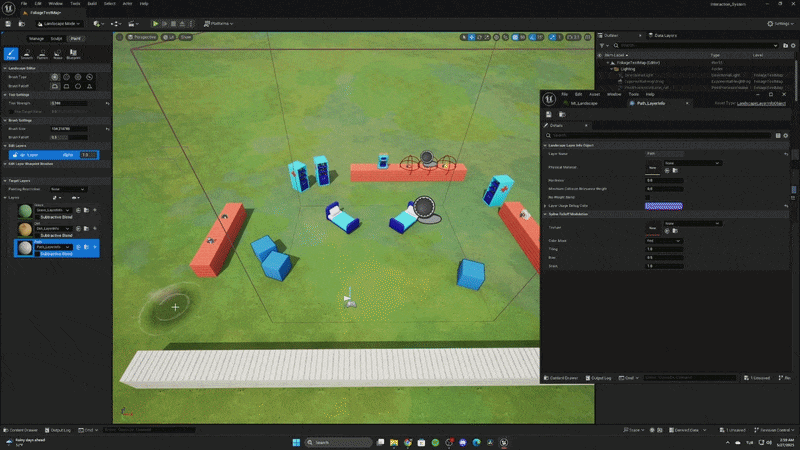Toggle rotation snapping in viewport
The image size is (800, 450).
pyautogui.click(x=533, y=37)
